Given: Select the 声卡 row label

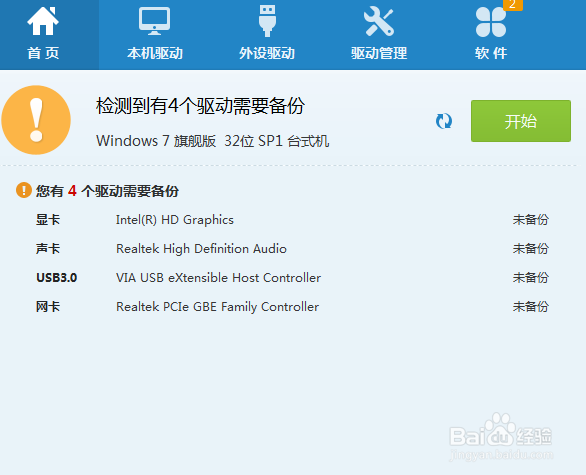Looking at the screenshot, I should (x=48, y=249).
